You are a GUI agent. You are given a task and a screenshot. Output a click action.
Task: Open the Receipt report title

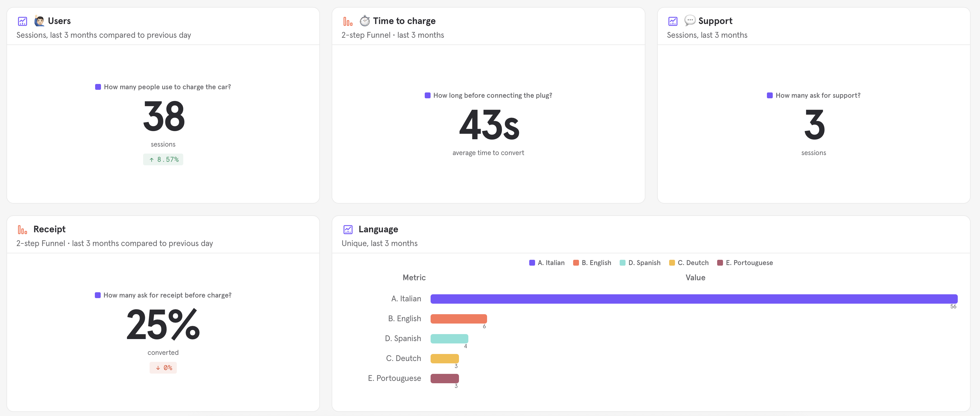tap(49, 229)
